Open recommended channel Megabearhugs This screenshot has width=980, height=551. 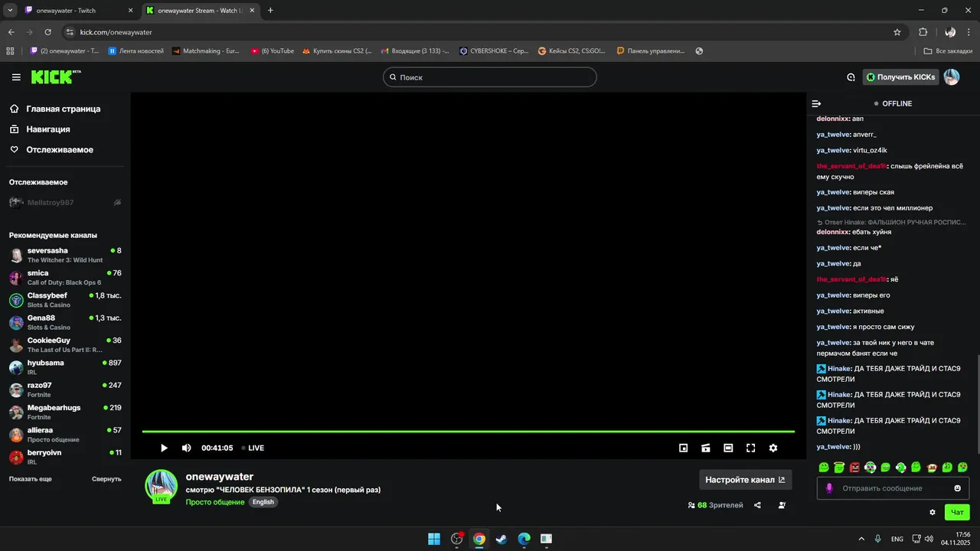tap(65, 412)
